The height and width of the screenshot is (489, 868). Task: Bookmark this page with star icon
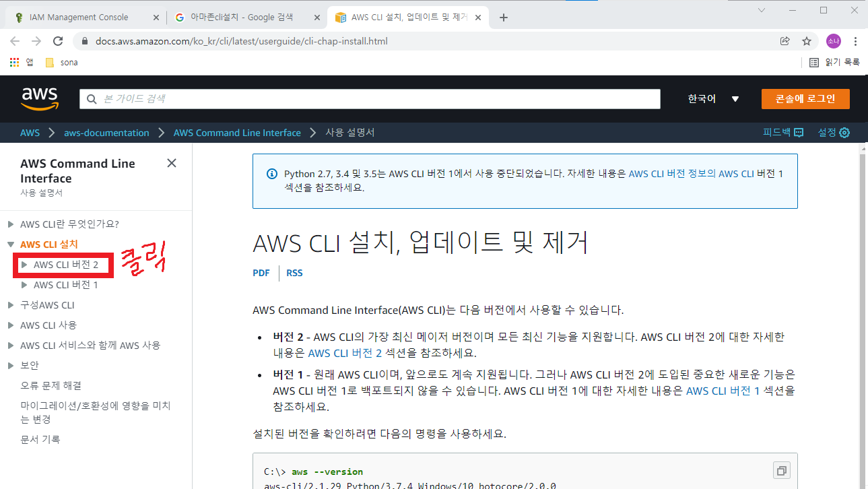[x=806, y=41]
